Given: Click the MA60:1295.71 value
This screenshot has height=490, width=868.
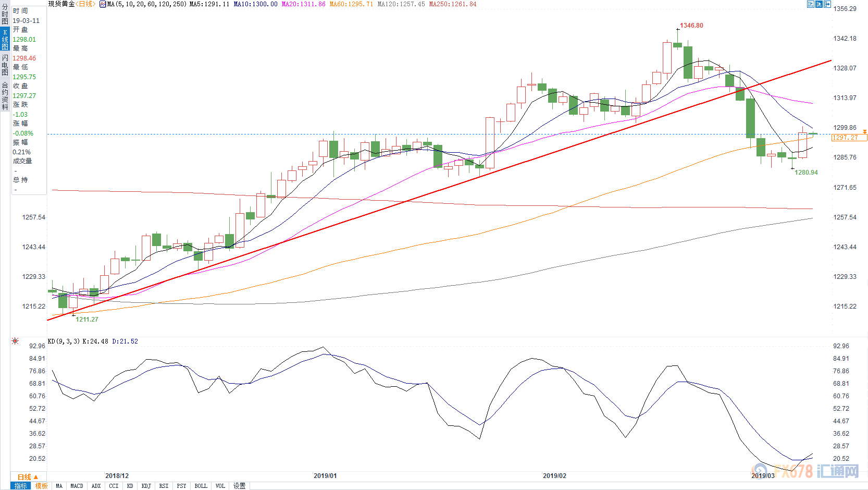Looking at the screenshot, I should click(x=351, y=4).
